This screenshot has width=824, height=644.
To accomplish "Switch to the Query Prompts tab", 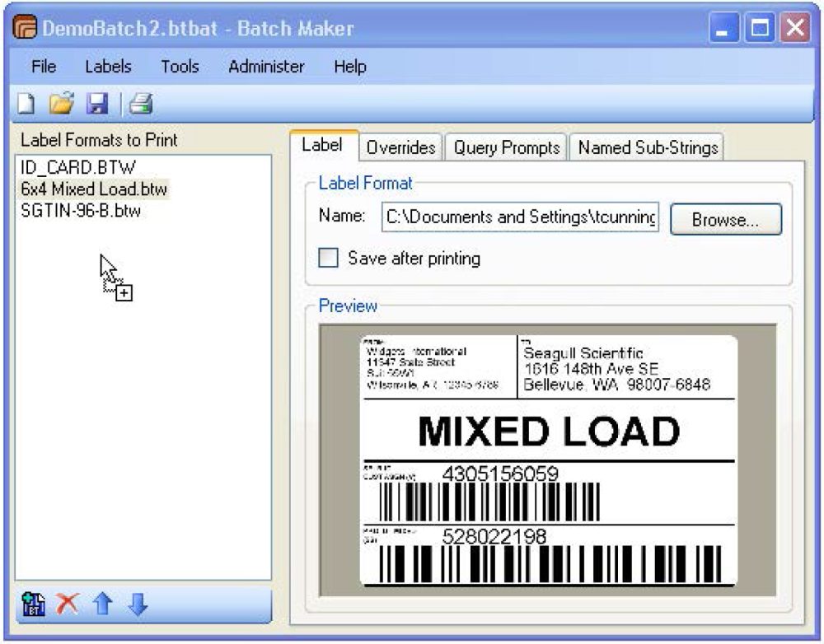I will click(x=505, y=146).
